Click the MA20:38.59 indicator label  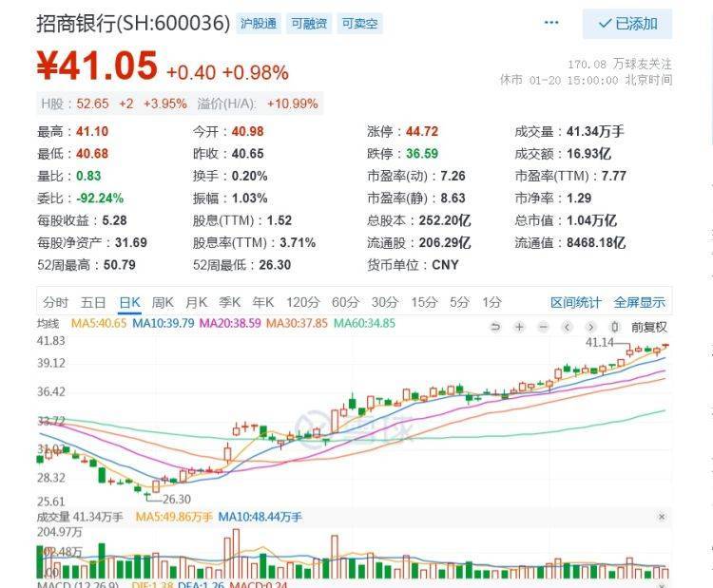pyautogui.click(x=231, y=324)
